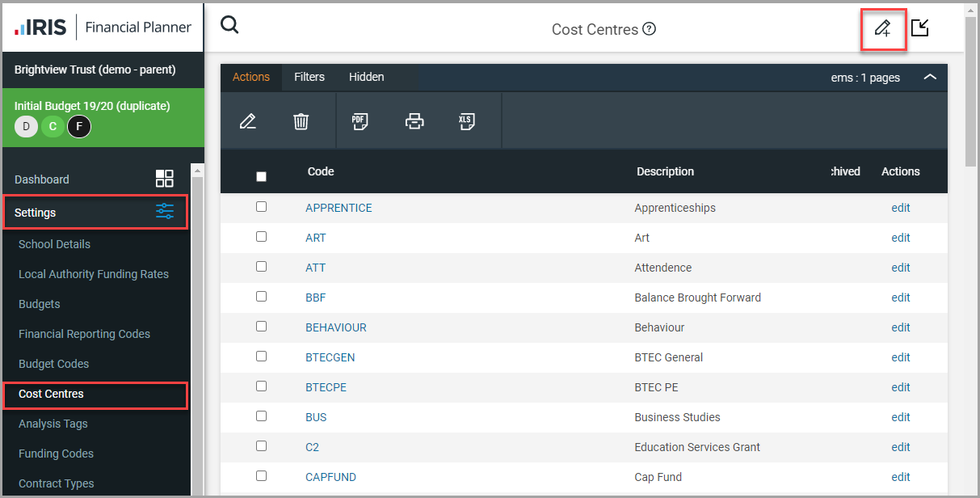This screenshot has height=498, width=980.
Task: Open the BEHAVIOUR cost centre code link
Action: click(x=335, y=327)
